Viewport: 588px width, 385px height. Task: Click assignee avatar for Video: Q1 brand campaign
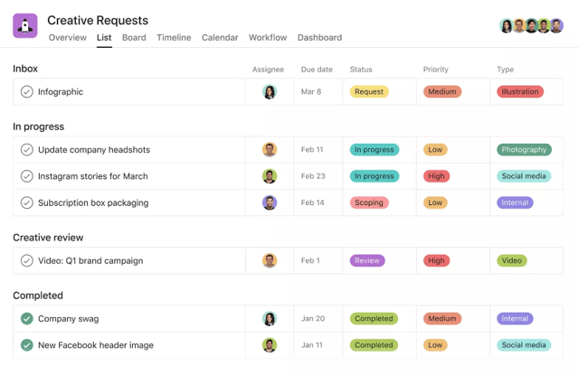pos(270,260)
